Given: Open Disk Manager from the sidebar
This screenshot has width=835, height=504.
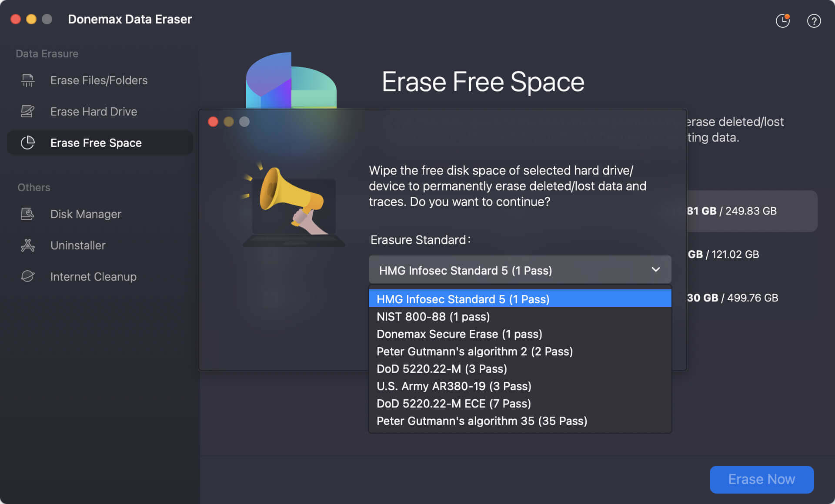Looking at the screenshot, I should click(85, 214).
